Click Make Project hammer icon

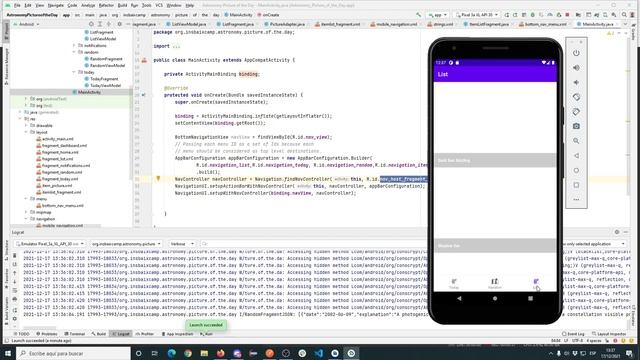[418, 15]
